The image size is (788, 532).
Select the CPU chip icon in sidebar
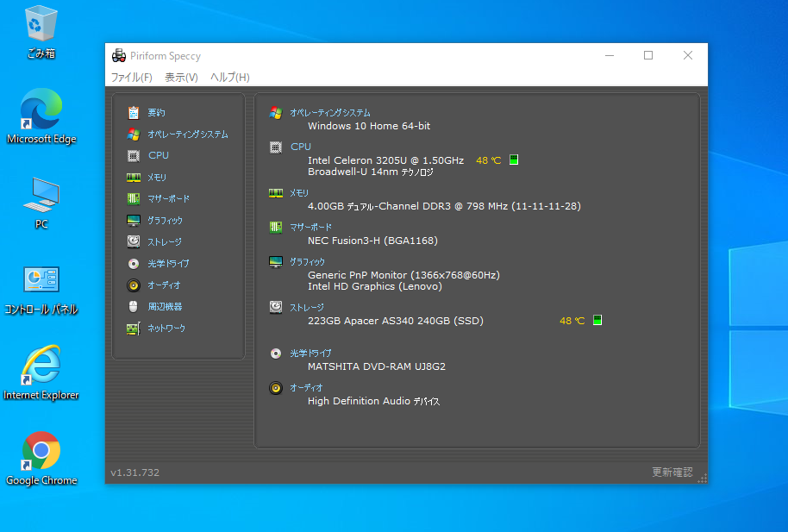tap(133, 156)
